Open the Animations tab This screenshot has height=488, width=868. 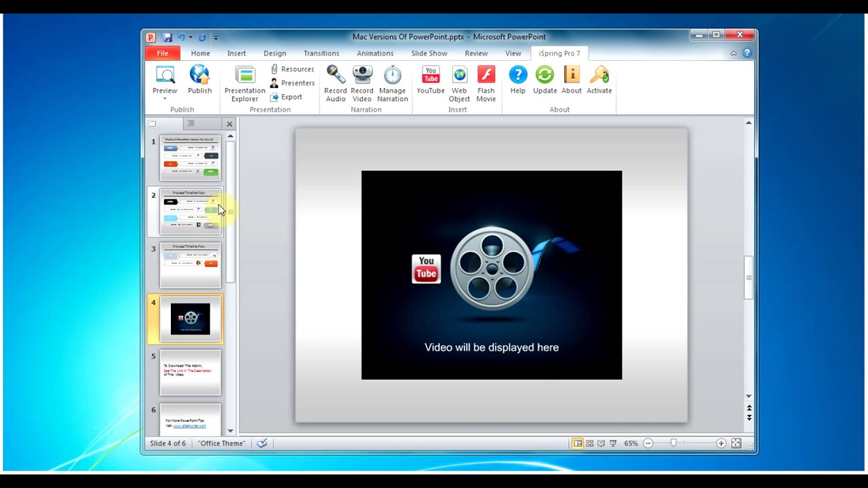(x=375, y=53)
